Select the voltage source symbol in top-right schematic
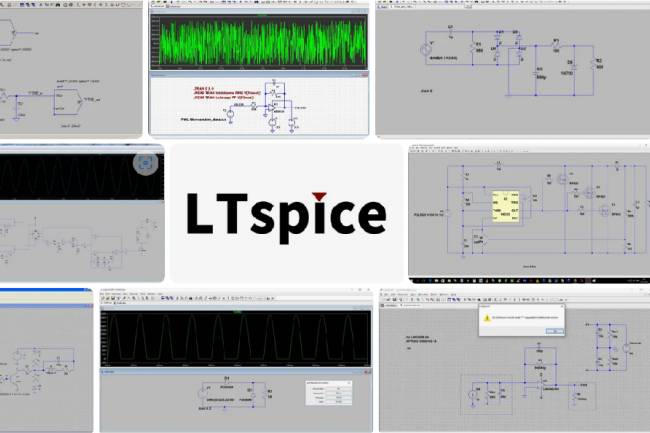Viewport: 650px width, 433px height. pos(426,49)
